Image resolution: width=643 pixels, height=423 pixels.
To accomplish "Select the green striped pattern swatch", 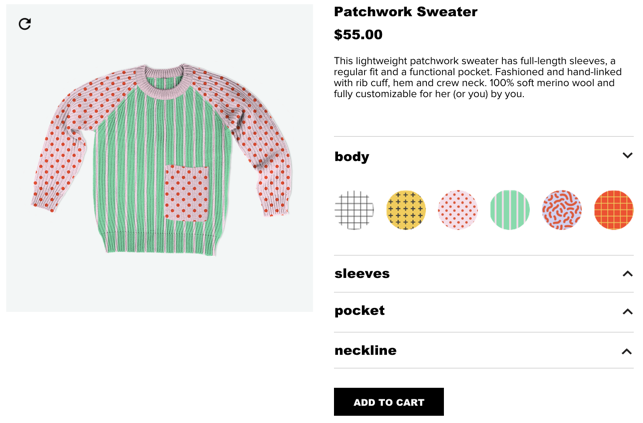I will pos(510,210).
